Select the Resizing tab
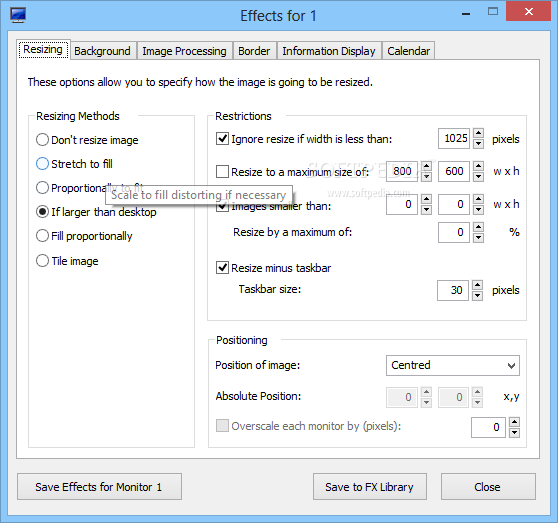The width and height of the screenshot is (558, 523). pyautogui.click(x=43, y=49)
